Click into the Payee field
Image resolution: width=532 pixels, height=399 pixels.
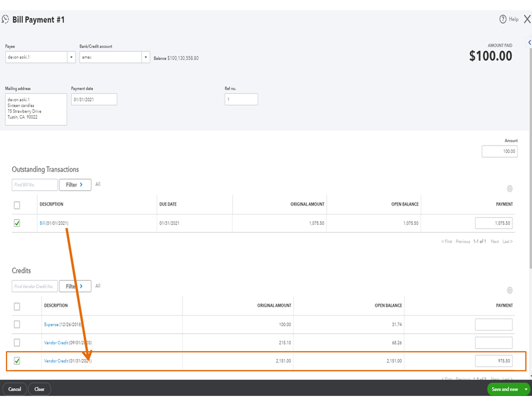click(36, 58)
